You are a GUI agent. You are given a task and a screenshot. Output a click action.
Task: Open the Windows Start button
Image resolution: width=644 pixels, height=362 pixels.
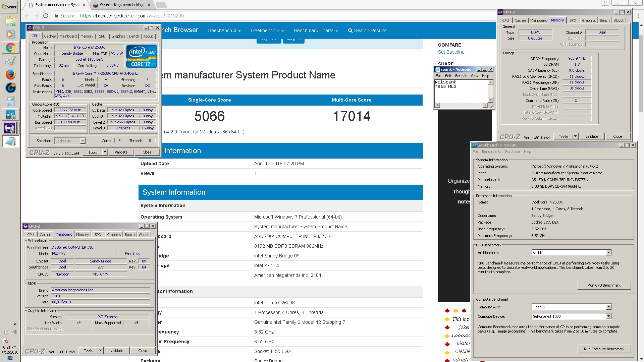pos(9,7)
